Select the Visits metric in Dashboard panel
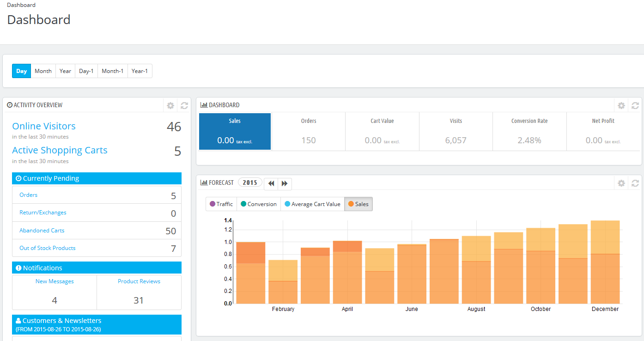 click(x=456, y=131)
